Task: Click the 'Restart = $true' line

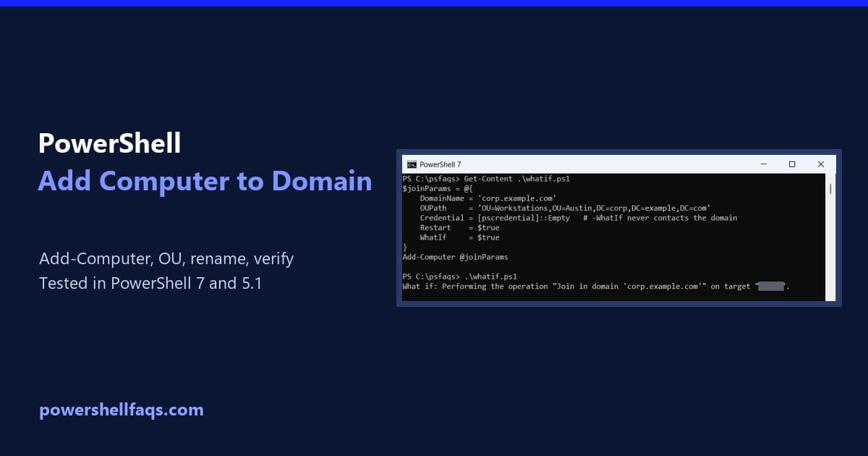Action: tap(460, 227)
